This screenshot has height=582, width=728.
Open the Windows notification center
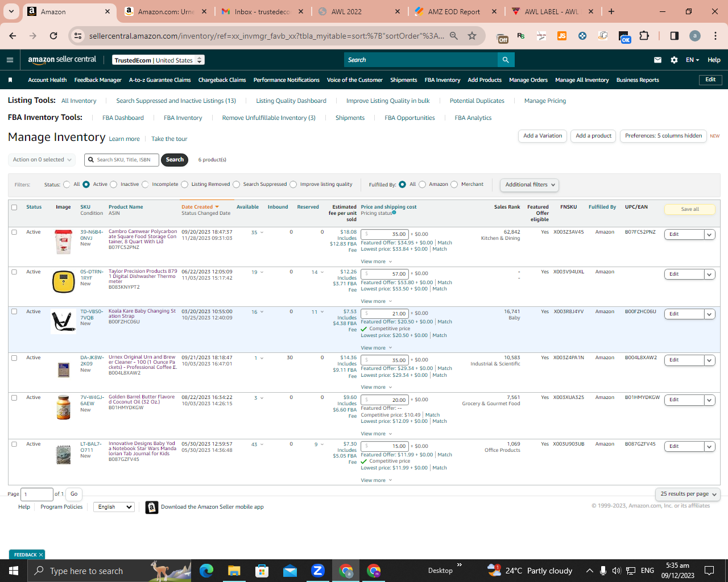pyautogui.click(x=709, y=570)
